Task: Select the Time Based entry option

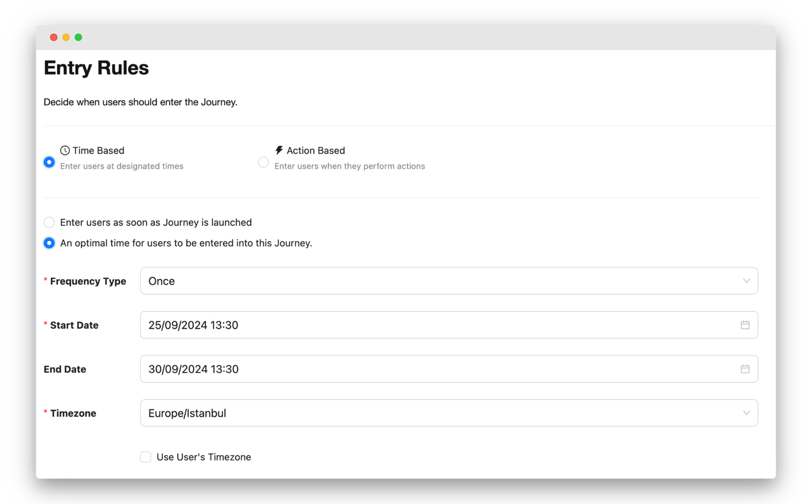Action: [x=49, y=162]
